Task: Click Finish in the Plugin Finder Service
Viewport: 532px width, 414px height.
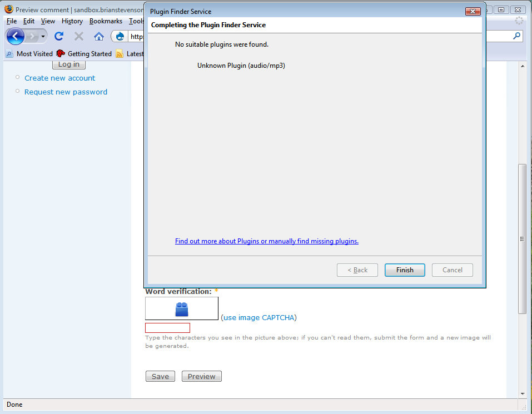Action: point(405,270)
